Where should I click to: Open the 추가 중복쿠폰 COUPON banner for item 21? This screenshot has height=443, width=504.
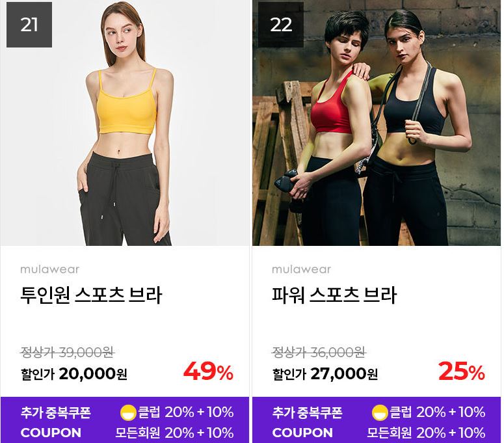pyautogui.click(x=125, y=420)
